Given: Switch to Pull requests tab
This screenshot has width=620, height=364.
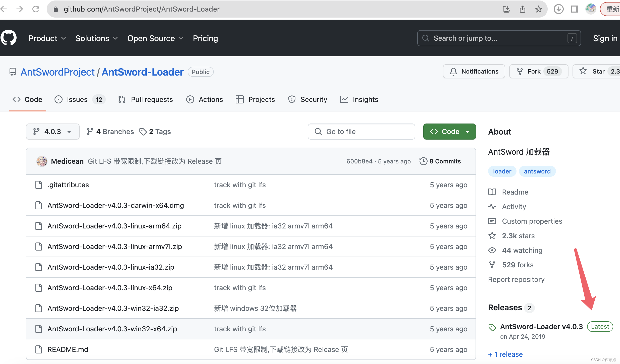Looking at the screenshot, I should tap(145, 100).
